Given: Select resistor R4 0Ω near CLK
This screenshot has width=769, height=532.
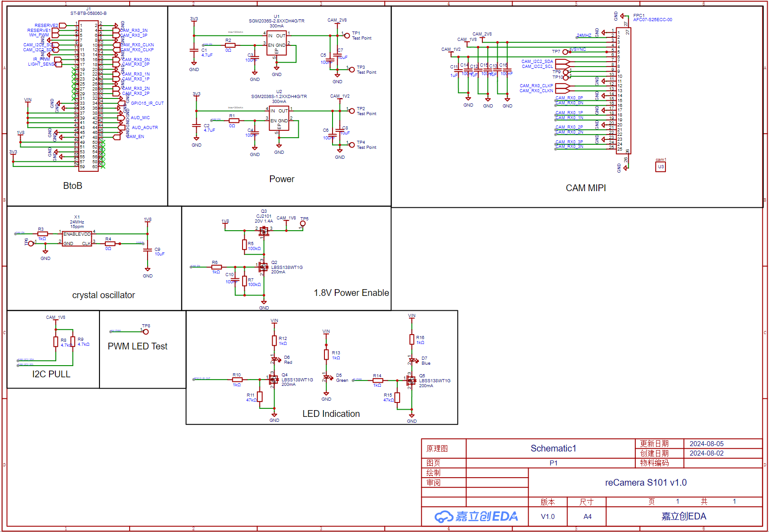Looking at the screenshot, I should pyautogui.click(x=110, y=244).
